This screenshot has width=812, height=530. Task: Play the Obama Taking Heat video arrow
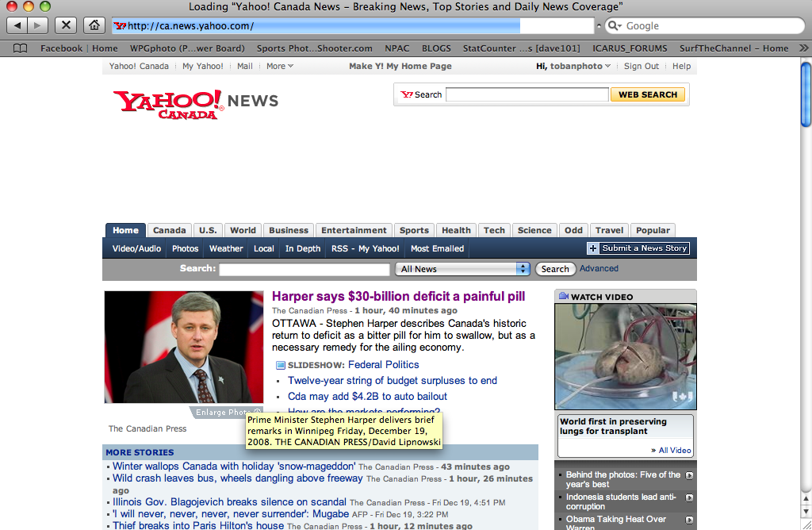click(x=689, y=520)
